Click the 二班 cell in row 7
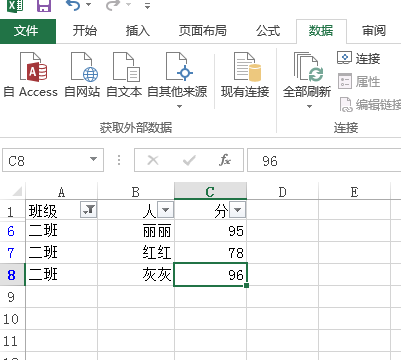The height and width of the screenshot is (360, 401). pyautogui.click(x=62, y=253)
